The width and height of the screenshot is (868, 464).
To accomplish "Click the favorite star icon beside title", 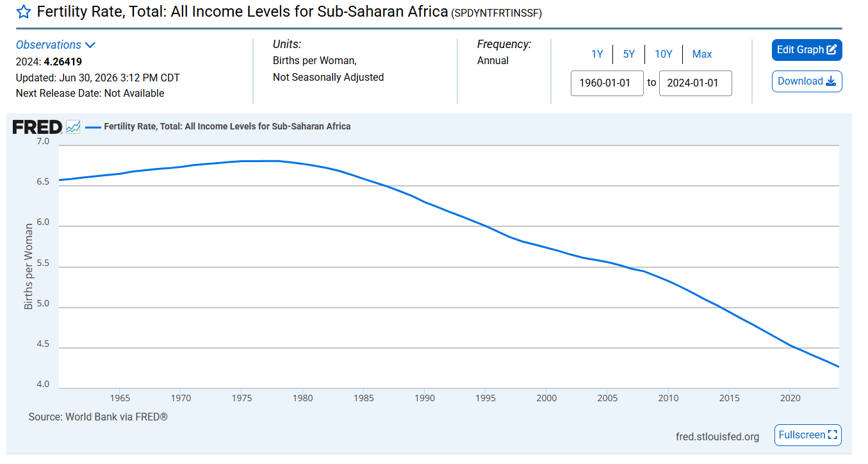I will 24,12.
